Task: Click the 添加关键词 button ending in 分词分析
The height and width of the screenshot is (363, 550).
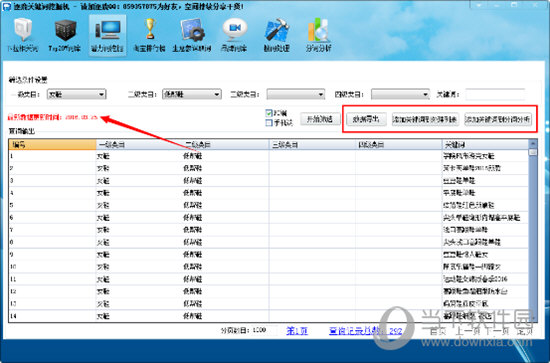Action: (498, 119)
